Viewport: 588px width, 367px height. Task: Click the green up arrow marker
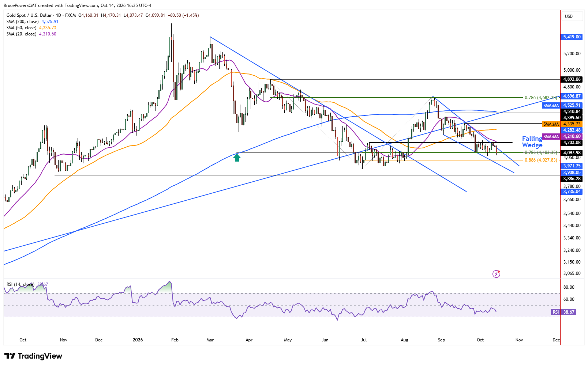point(237,158)
